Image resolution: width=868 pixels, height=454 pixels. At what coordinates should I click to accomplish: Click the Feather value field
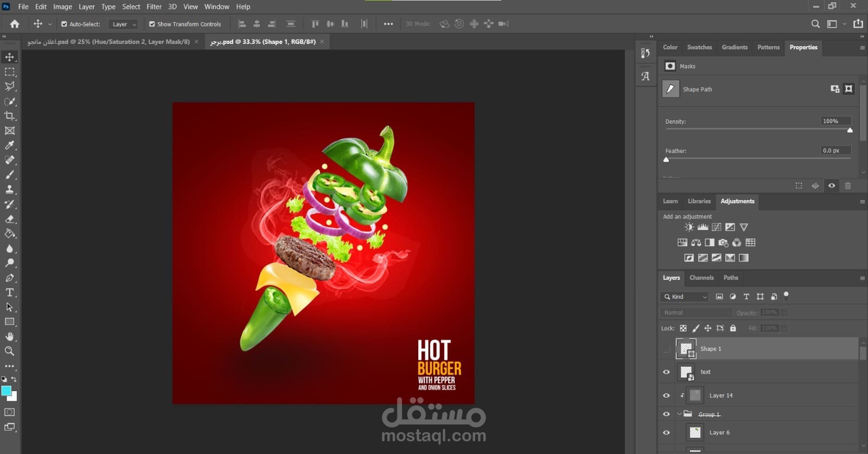click(x=835, y=150)
